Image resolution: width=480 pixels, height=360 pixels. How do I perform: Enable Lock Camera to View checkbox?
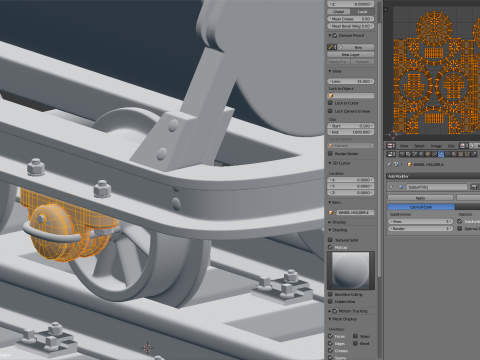pos(330,111)
